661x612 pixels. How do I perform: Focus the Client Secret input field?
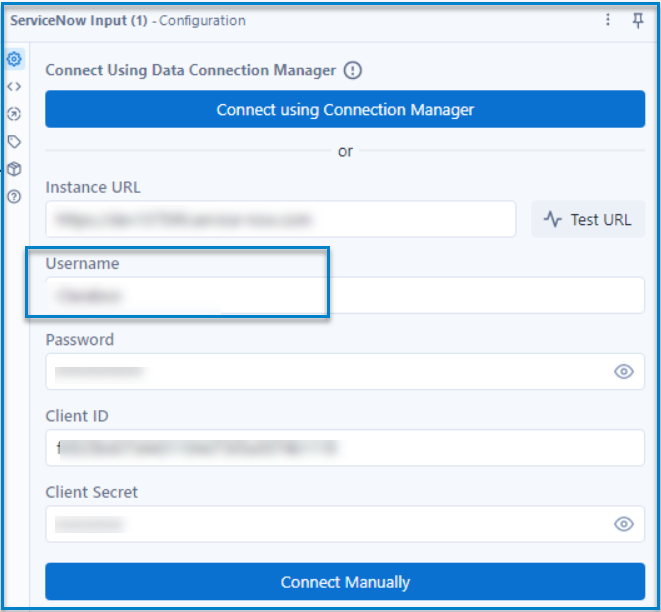[x=345, y=524]
